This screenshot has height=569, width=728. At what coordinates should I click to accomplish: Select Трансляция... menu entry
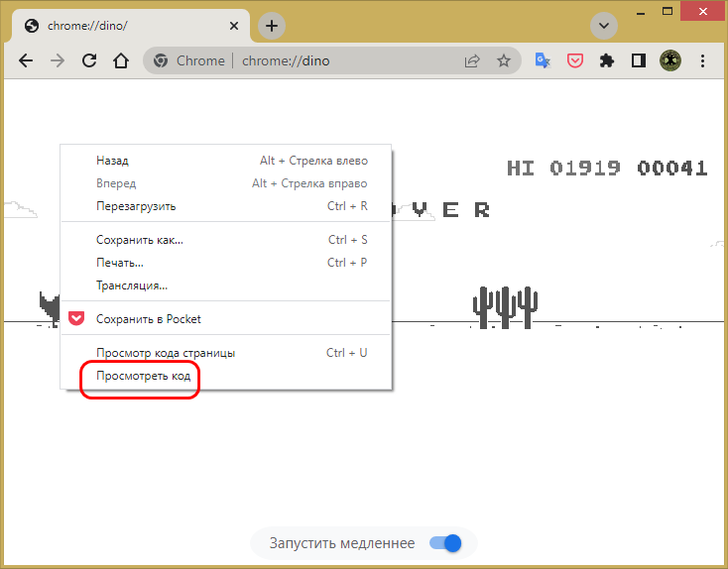coord(226,285)
